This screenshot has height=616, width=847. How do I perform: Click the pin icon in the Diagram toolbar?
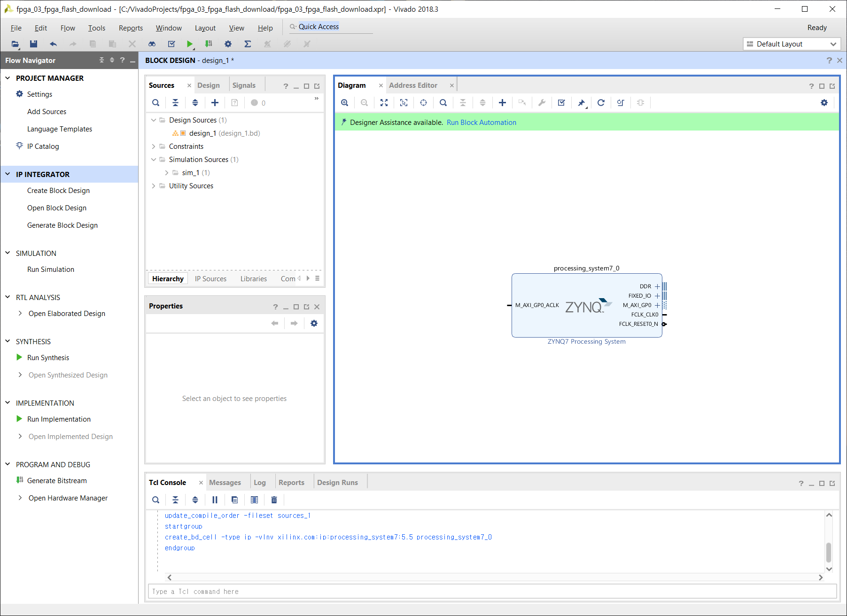point(582,103)
